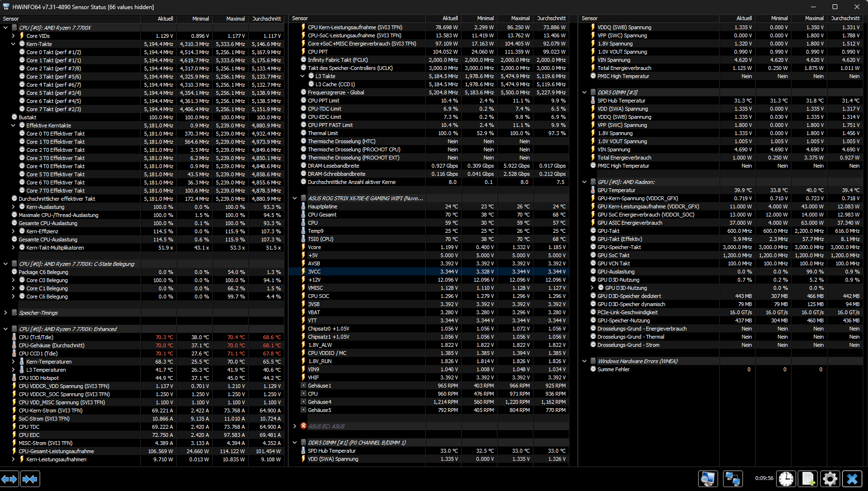Select the CPU IOD Hotspot row
The height and width of the screenshot is (491, 868).
tap(142, 378)
